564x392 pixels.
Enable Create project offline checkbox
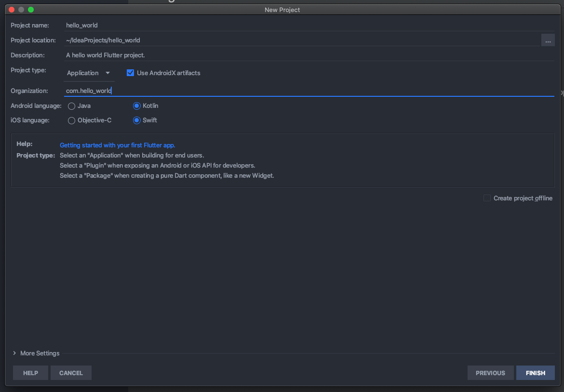[x=487, y=198]
